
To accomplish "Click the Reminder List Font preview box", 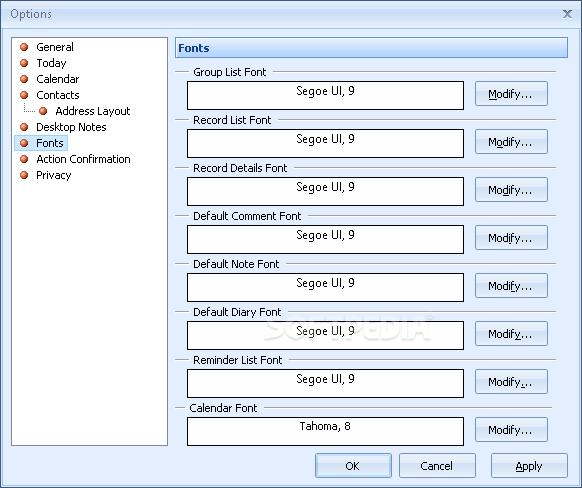I will 325,383.
